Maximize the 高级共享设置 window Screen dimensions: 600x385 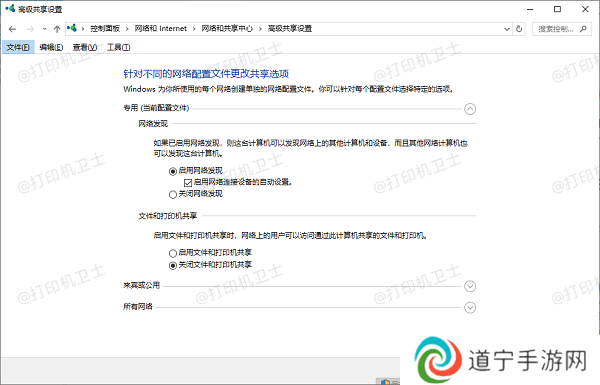point(558,9)
